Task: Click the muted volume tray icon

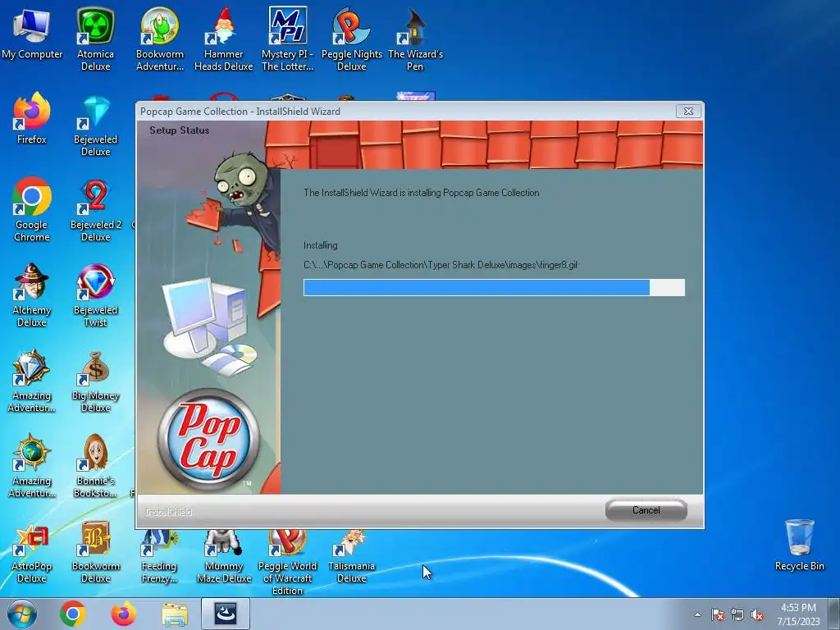Action: [757, 614]
